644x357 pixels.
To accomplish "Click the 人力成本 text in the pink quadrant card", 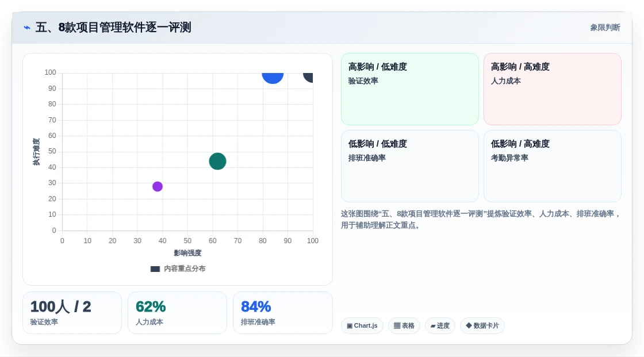I will [505, 81].
